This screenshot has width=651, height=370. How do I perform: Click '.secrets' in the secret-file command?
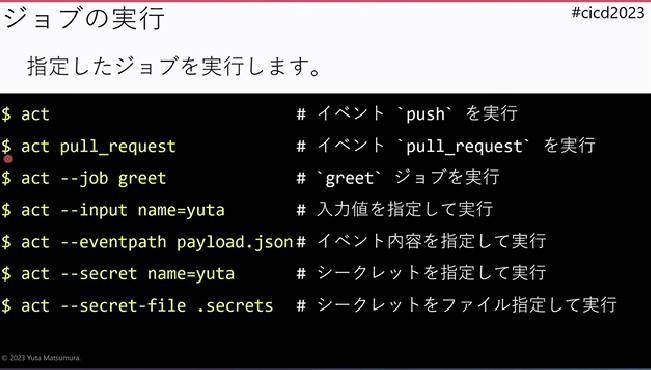[235, 306]
